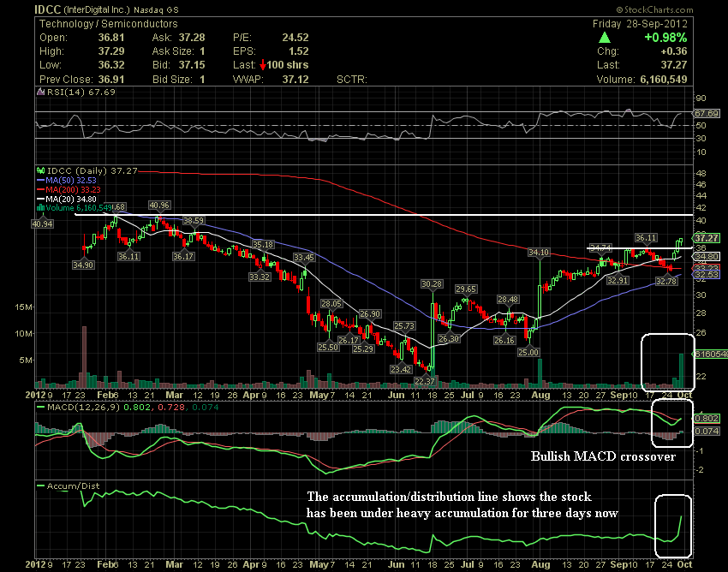Click the 32.78 price low label

pyautogui.click(x=666, y=281)
